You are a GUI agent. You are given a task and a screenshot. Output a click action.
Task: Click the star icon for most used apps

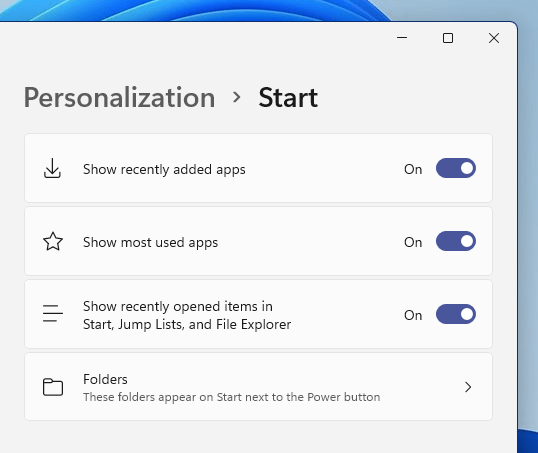coord(53,241)
